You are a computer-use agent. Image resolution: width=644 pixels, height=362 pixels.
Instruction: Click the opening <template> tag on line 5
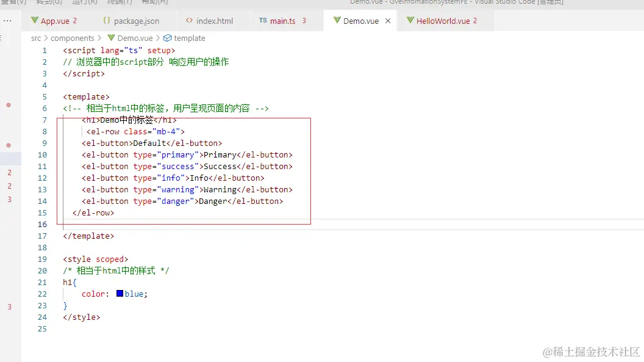point(86,97)
